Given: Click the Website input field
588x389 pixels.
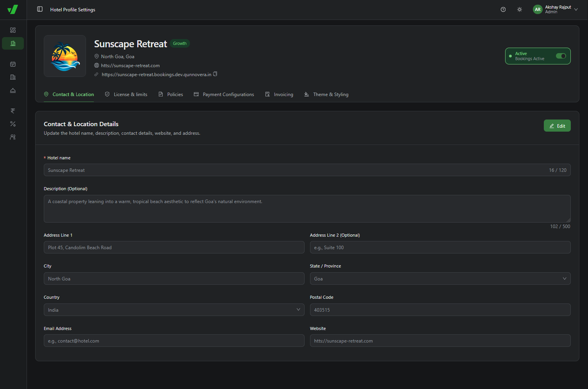Looking at the screenshot, I should [x=440, y=341].
